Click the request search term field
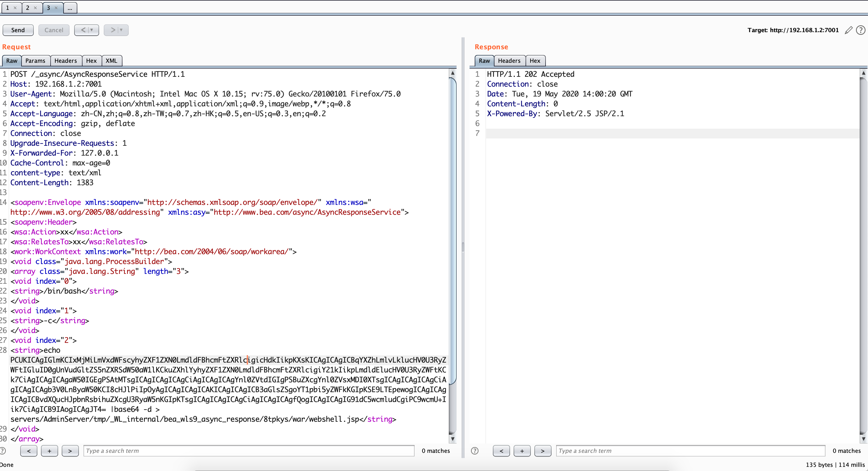The width and height of the screenshot is (868, 471). 249,451
